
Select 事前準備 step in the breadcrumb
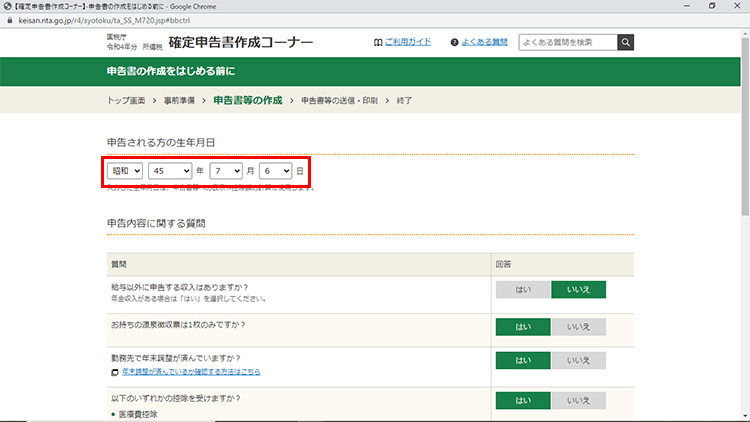tap(180, 101)
